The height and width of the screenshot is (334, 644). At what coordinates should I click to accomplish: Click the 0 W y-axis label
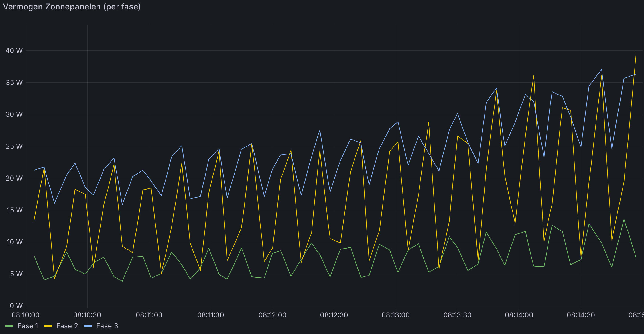[16, 306]
